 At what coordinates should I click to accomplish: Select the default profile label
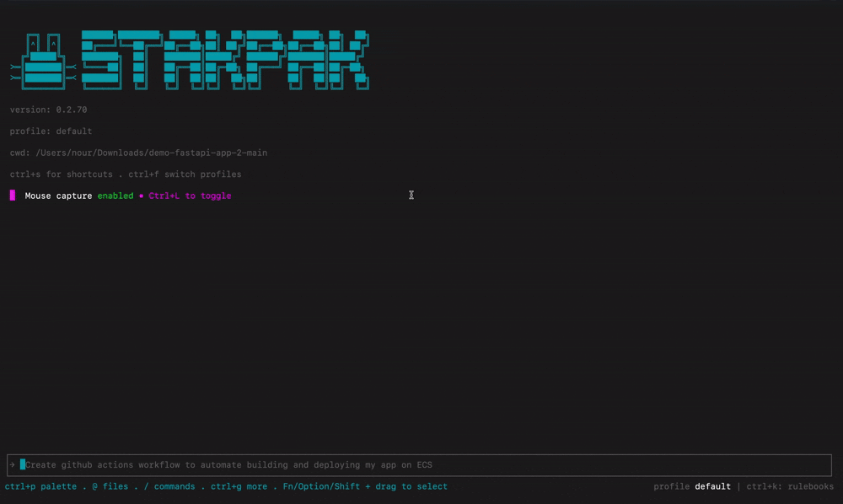click(713, 486)
